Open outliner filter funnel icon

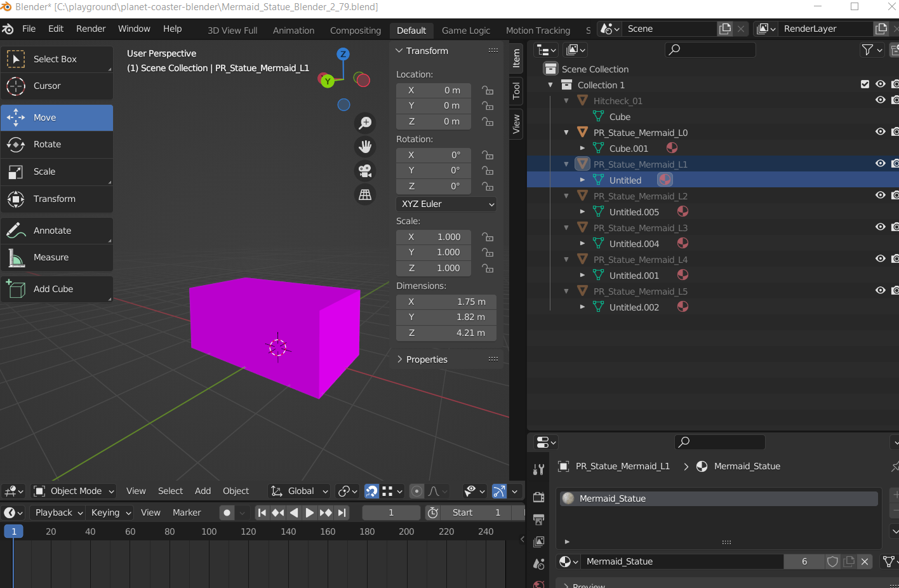click(x=872, y=50)
